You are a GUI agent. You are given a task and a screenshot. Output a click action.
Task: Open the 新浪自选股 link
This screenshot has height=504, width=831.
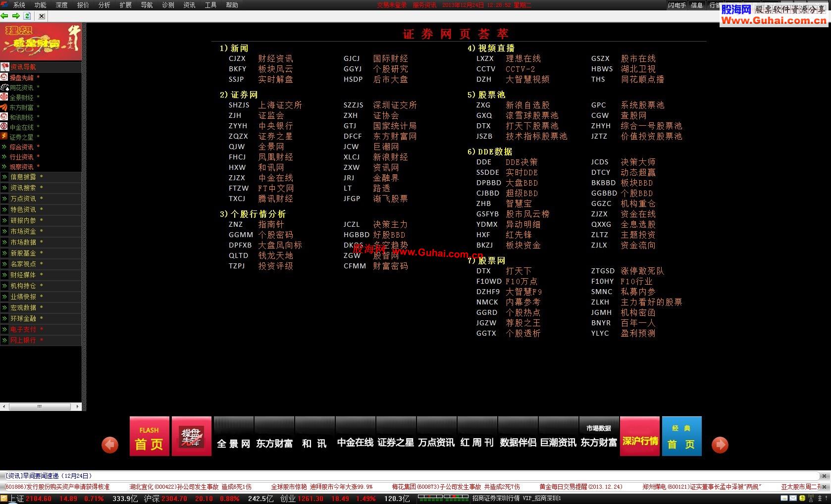coord(527,105)
